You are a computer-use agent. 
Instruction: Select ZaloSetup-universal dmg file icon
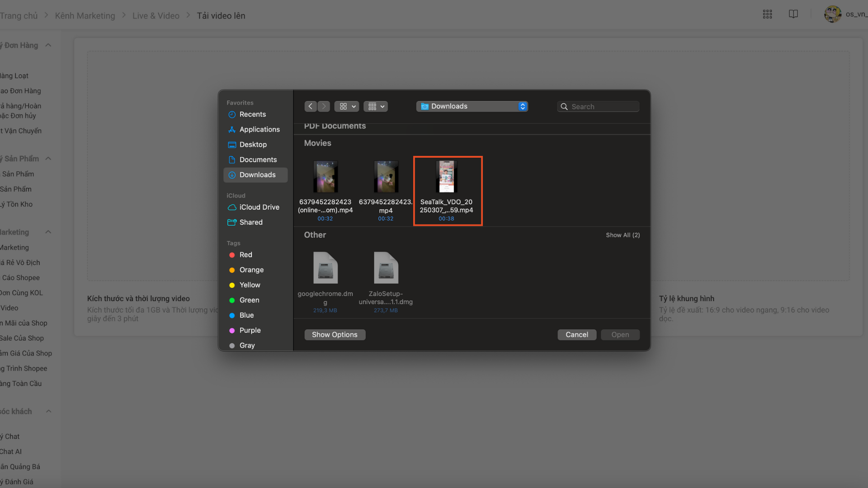click(x=386, y=268)
